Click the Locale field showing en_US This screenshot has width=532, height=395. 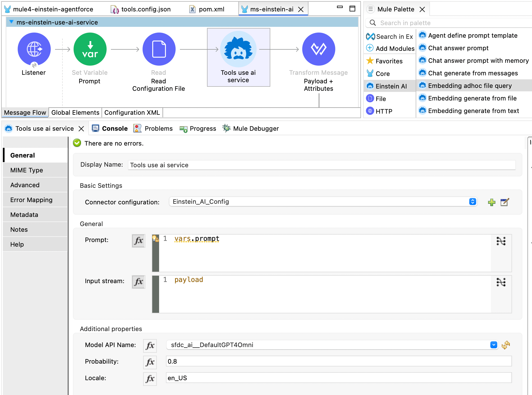[x=339, y=378]
